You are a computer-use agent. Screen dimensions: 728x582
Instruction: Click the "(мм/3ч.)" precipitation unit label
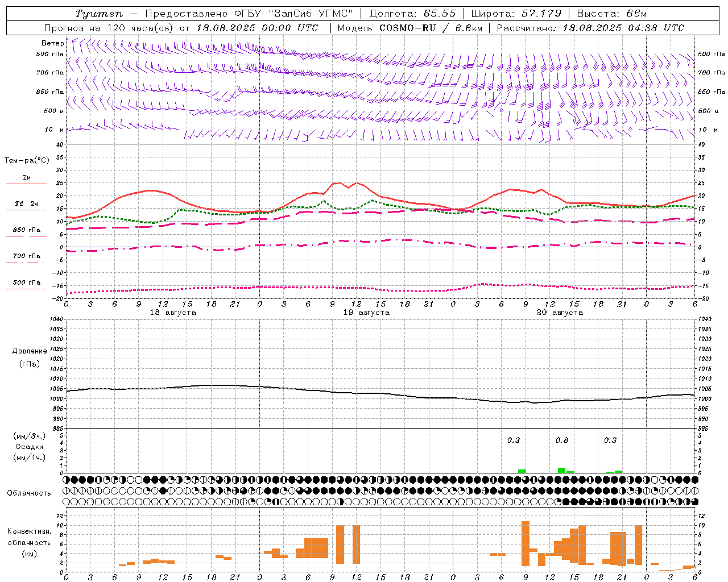[29, 436]
